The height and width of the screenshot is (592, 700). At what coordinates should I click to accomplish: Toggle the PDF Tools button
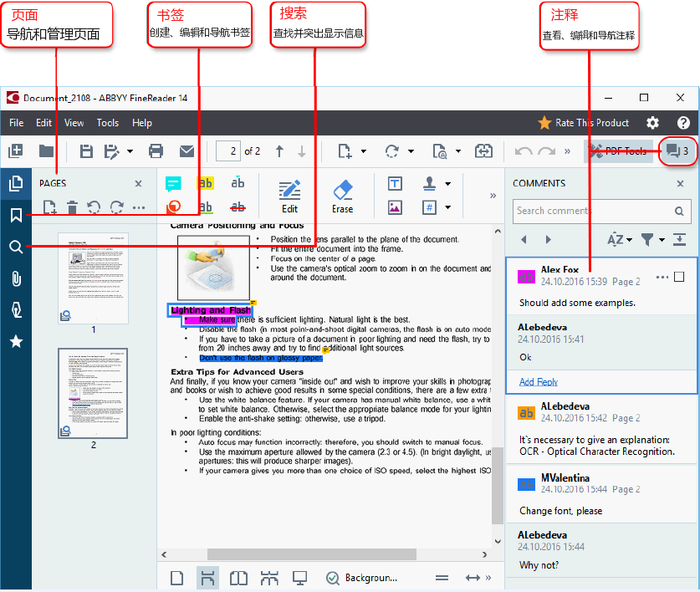(618, 151)
